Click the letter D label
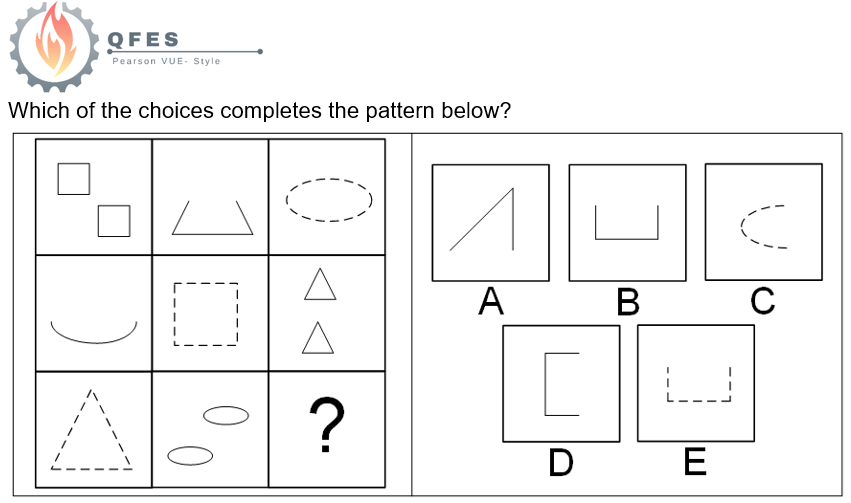This screenshot has height=503, width=851. coord(561,462)
